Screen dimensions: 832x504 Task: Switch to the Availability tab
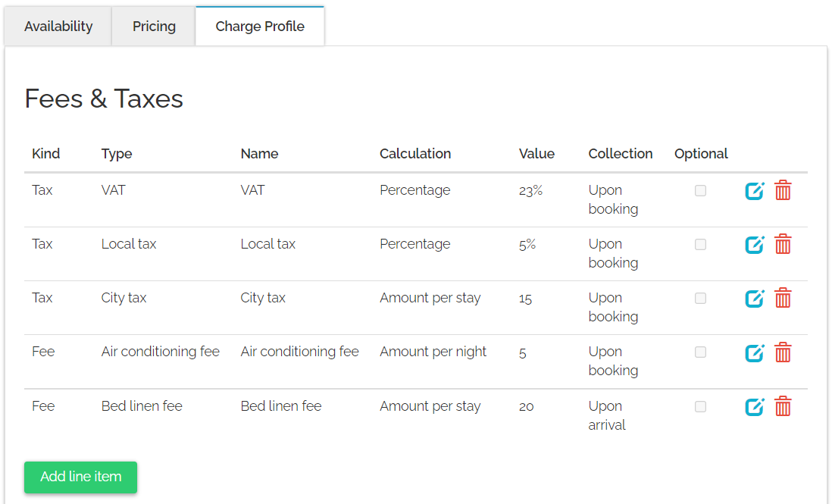pyautogui.click(x=58, y=27)
